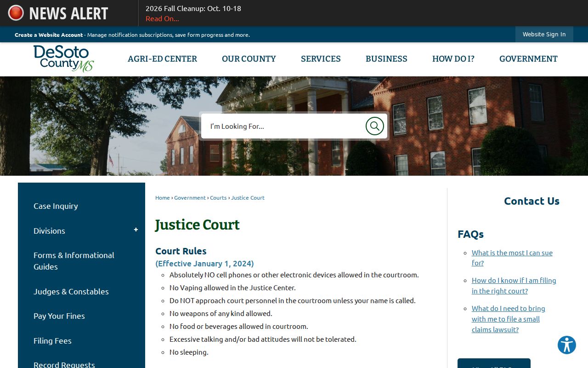Click the Justice Court page title
The image size is (588, 368).
click(198, 224)
